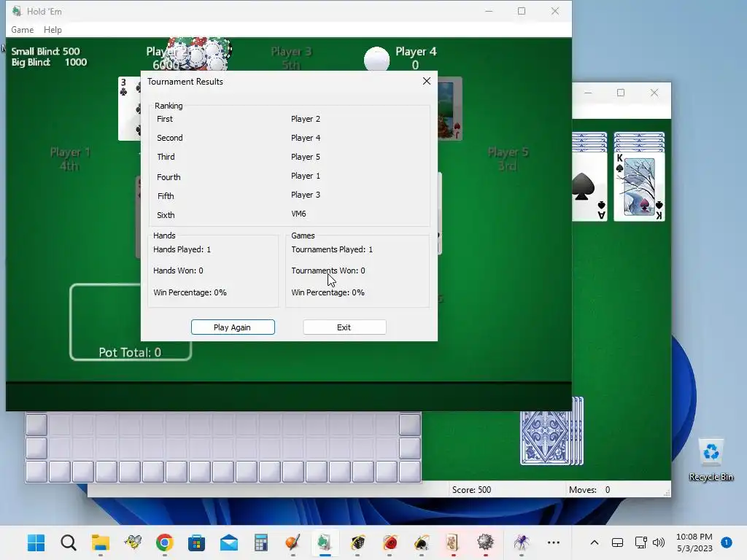Open the spade card game icon in taskbar
This screenshot has height=560, width=747.
pos(421,542)
